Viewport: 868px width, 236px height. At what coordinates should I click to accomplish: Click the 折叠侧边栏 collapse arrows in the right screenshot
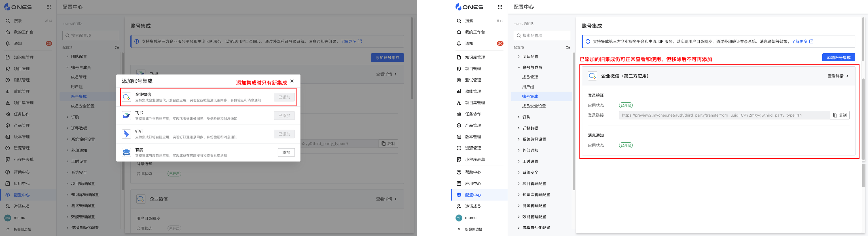459,229
